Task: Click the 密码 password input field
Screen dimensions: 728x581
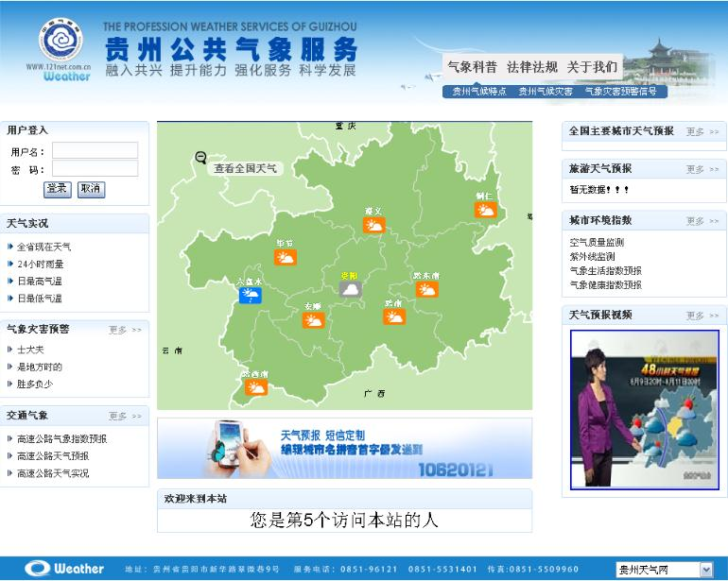Action: point(95,168)
